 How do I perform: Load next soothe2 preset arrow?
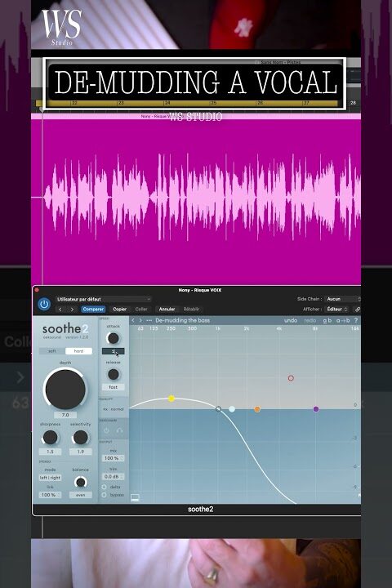(140, 320)
